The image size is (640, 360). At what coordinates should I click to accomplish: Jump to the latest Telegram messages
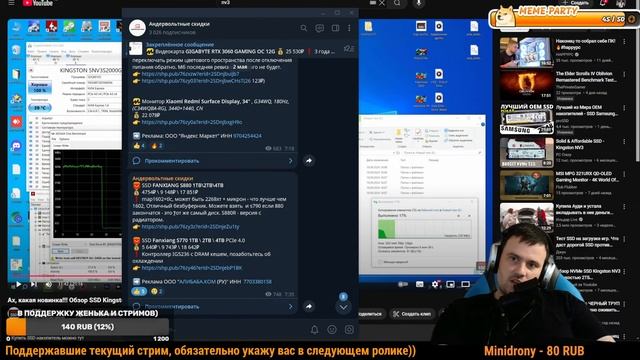[343, 307]
